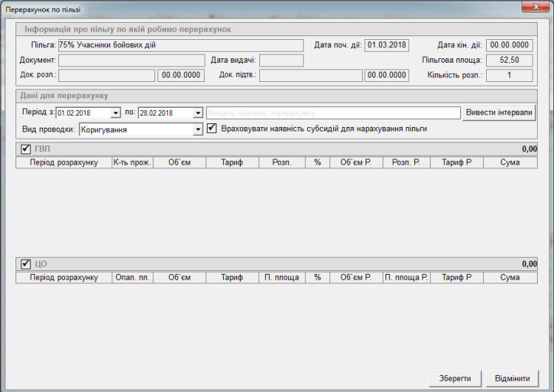The height and width of the screenshot is (392, 554).
Task: Click the Сума column header in ГВП table
Action: [510, 162]
